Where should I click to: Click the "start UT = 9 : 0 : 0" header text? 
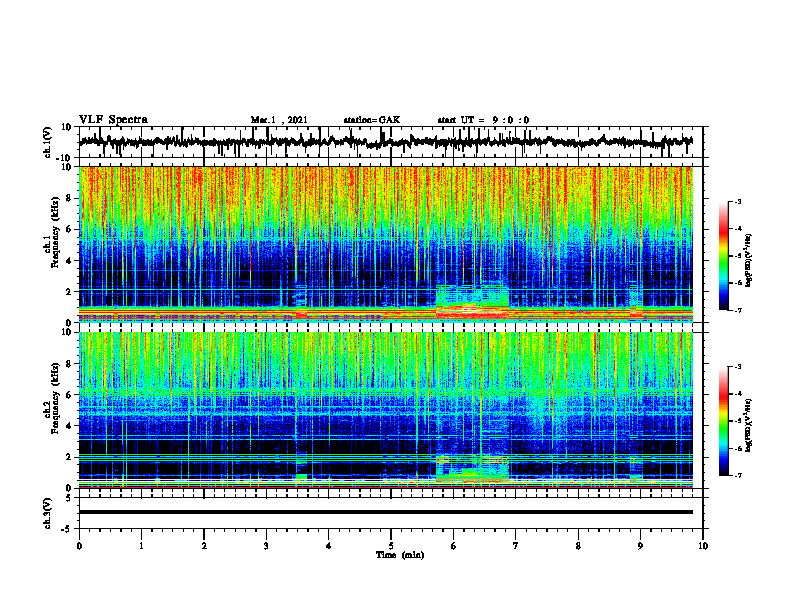coord(483,120)
